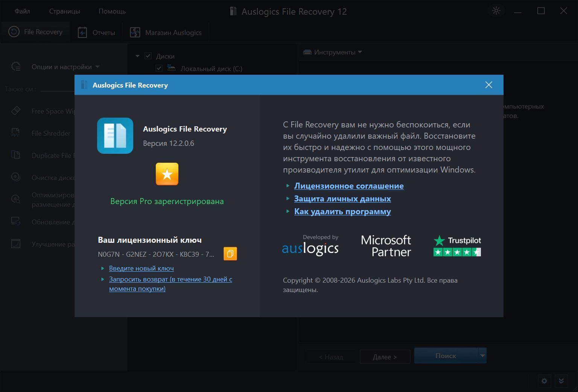578x392 pixels.
Task: Toggle the light theme sun icon
Action: pyautogui.click(x=496, y=11)
